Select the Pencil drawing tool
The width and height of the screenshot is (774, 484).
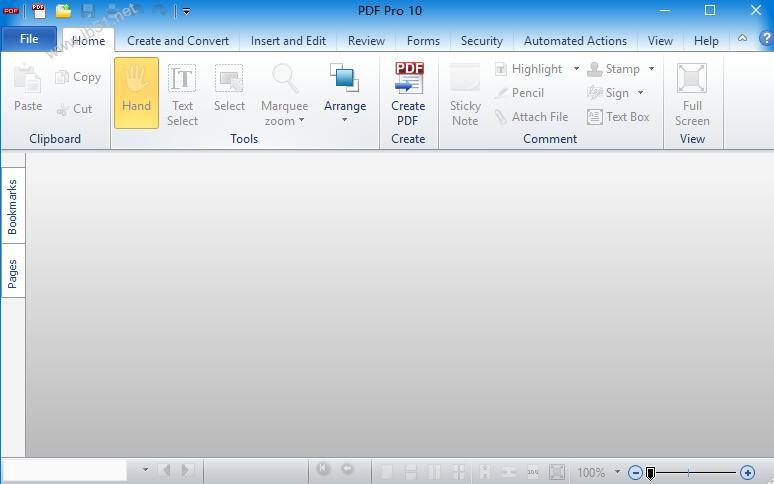[520, 93]
